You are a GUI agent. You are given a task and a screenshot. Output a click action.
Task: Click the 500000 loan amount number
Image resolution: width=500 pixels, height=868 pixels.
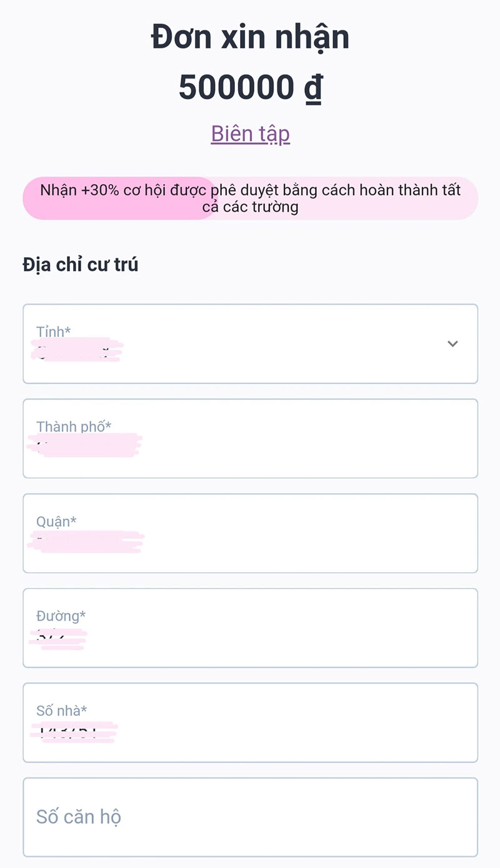point(236,87)
